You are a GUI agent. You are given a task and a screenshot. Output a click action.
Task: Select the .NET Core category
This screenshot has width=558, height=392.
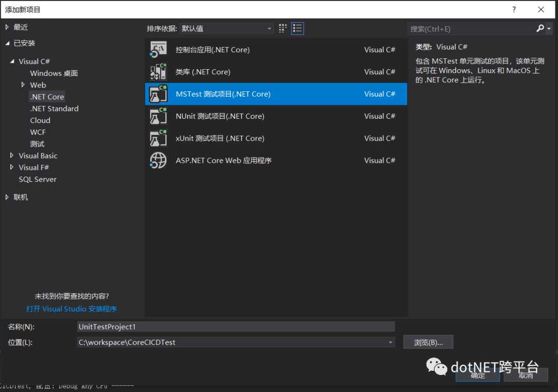click(47, 97)
